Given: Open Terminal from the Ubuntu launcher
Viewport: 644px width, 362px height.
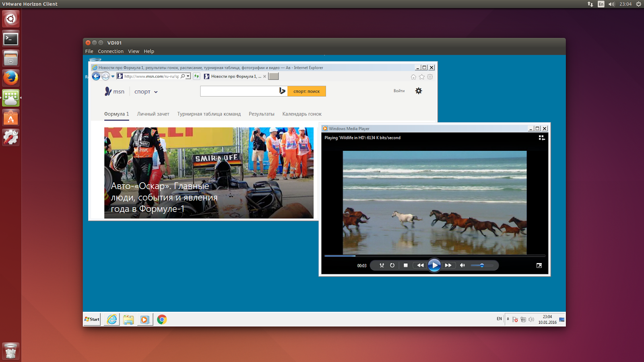Looking at the screenshot, I should tap(11, 39).
